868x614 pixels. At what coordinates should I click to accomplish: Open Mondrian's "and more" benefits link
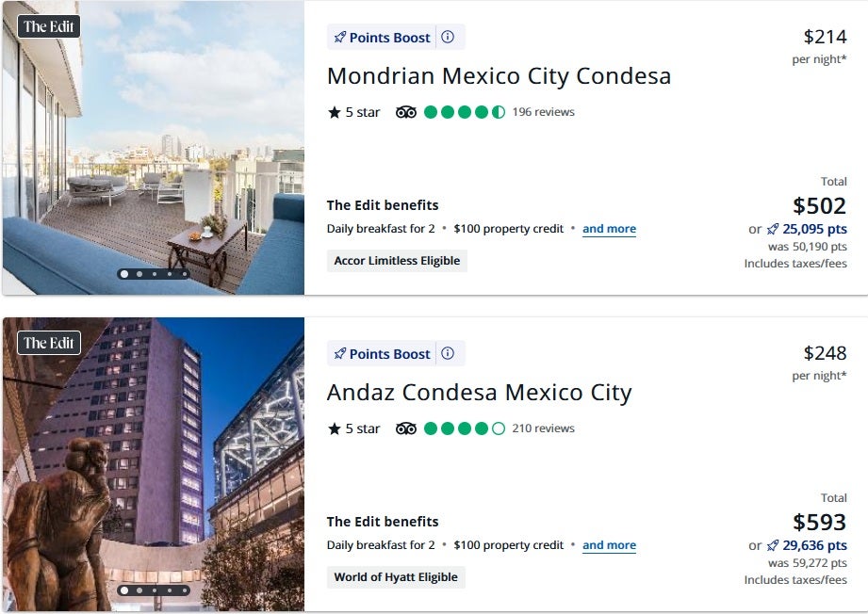609,229
